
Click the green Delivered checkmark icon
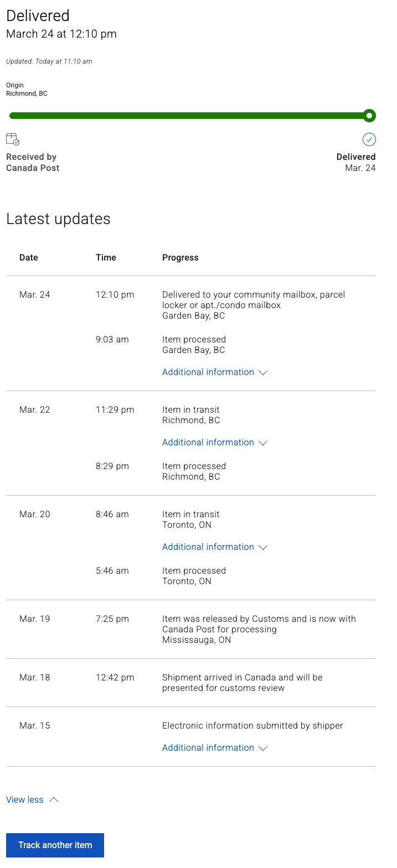(x=369, y=139)
